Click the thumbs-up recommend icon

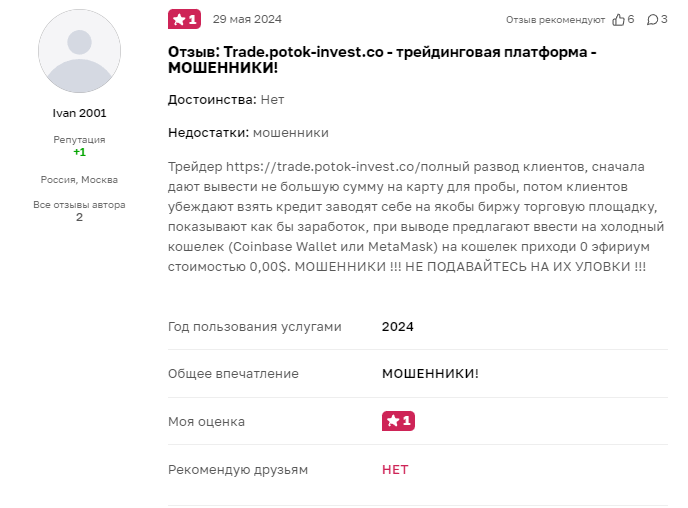pos(618,19)
